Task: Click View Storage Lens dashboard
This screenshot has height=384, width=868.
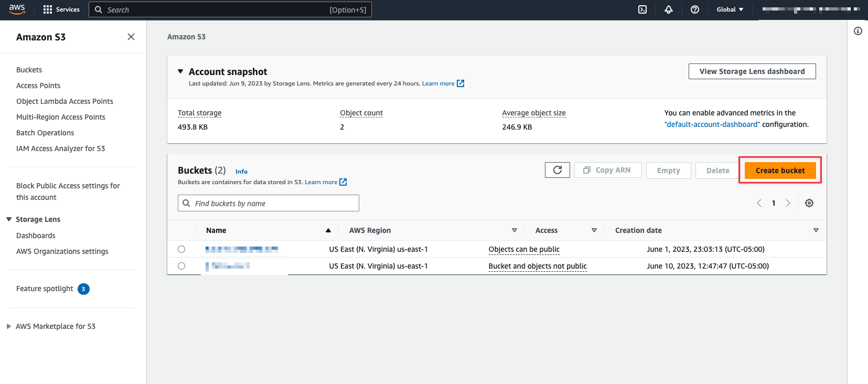Action: (752, 71)
